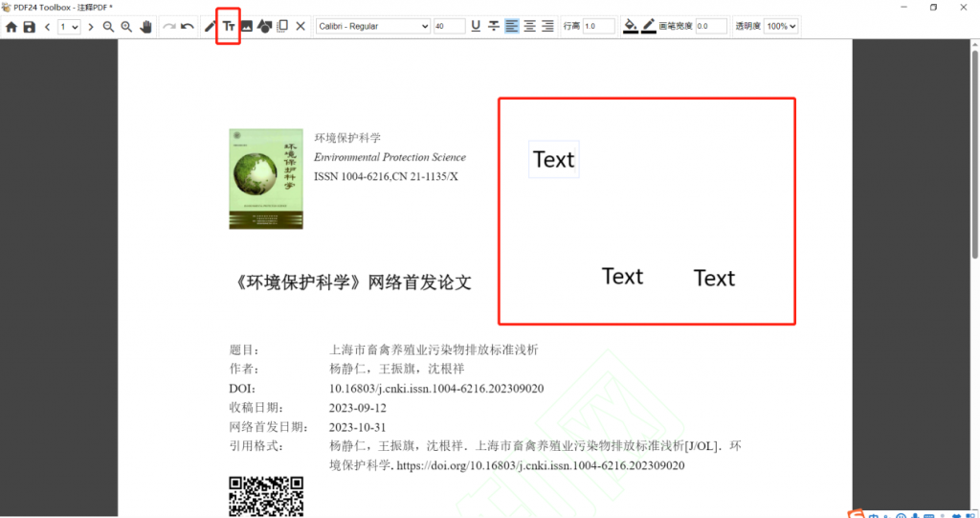Go to the previous page
The height and width of the screenshot is (518, 980).
pyautogui.click(x=48, y=27)
